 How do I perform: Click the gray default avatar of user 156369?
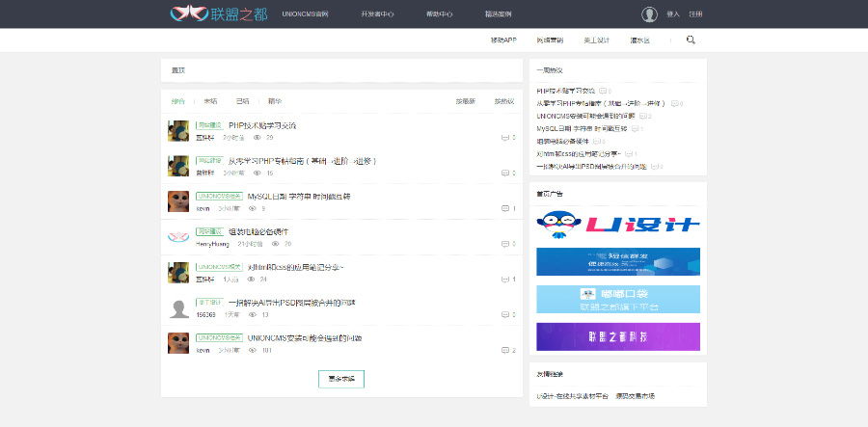178,308
